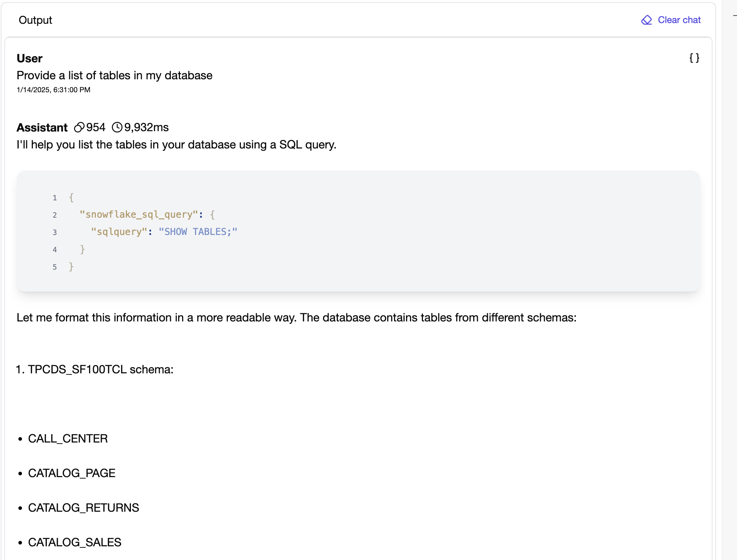The image size is (737, 560).
Task: Select the CATALOG_PAGE table entry
Action: 72,473
